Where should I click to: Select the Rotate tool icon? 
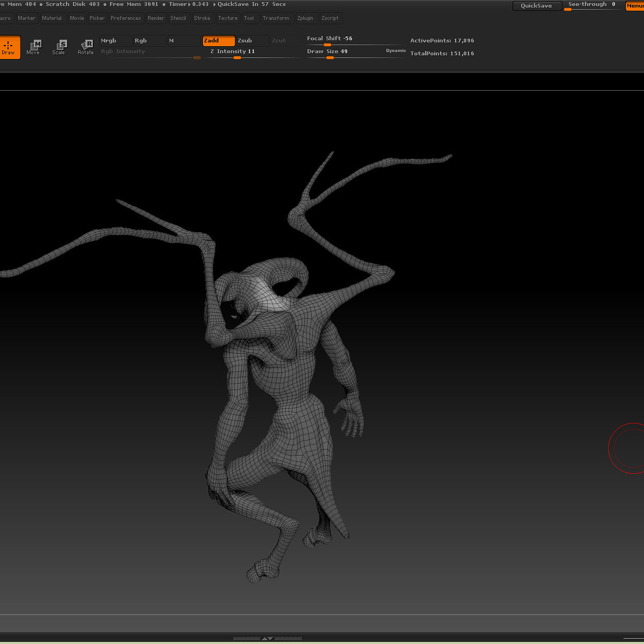(86, 47)
